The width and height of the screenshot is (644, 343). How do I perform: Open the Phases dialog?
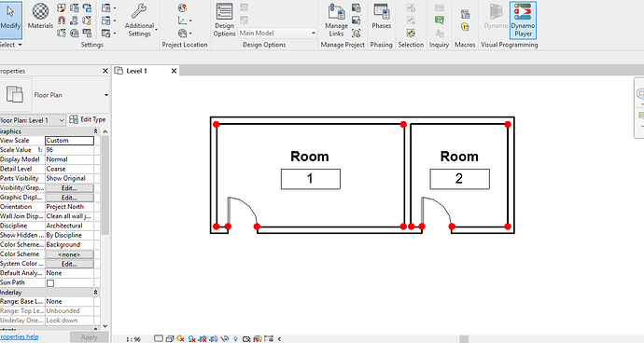381,17
